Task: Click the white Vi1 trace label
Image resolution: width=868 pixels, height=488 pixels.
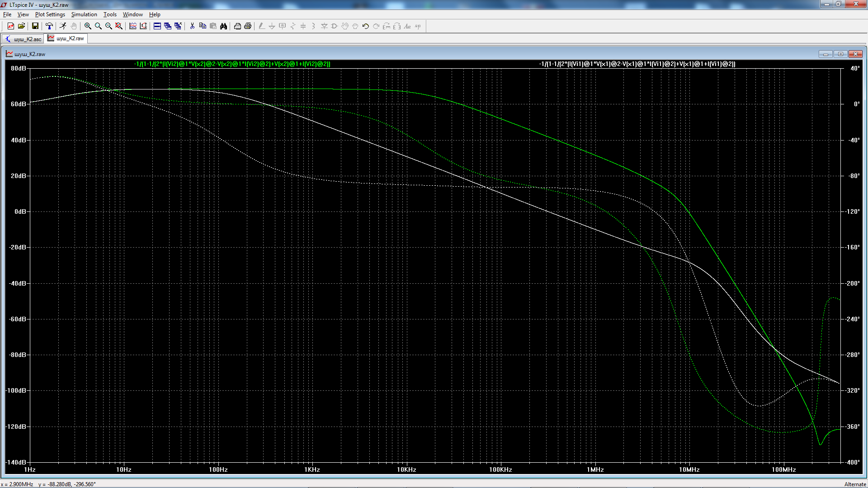Action: (x=637, y=64)
